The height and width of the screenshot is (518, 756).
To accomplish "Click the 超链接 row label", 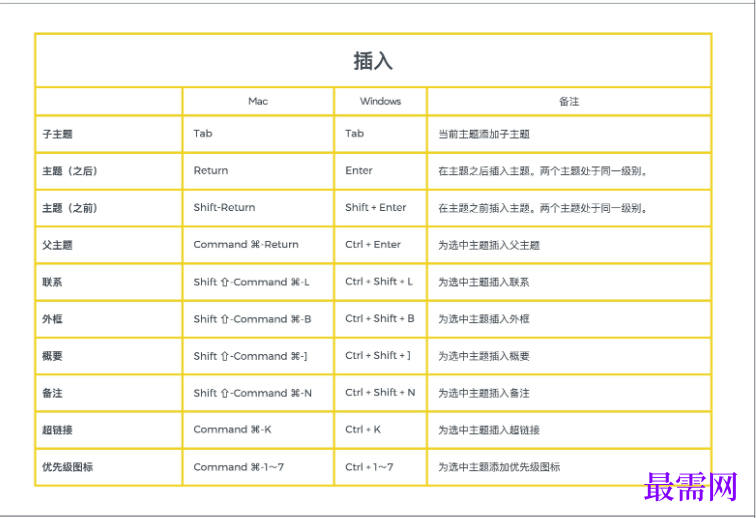I will (x=57, y=430).
